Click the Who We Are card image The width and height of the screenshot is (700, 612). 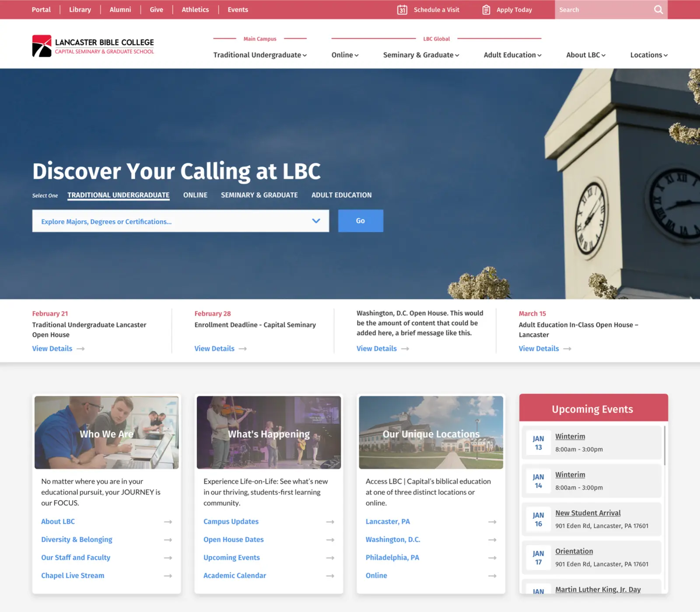[107, 432]
